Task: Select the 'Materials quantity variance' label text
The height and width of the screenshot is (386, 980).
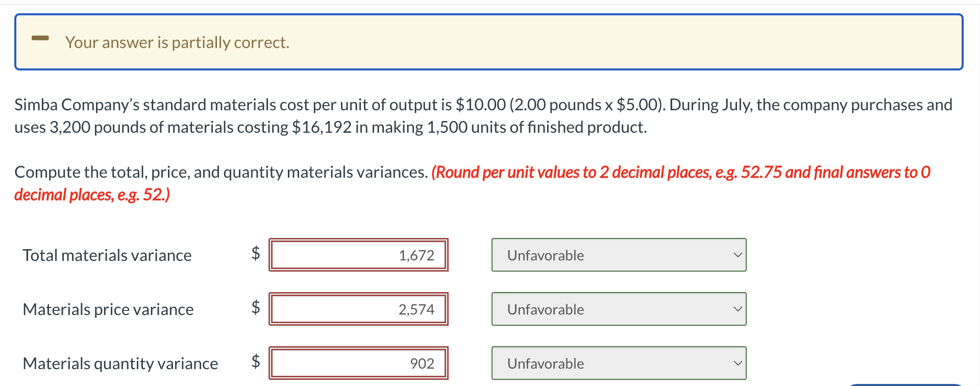Action: (120, 363)
